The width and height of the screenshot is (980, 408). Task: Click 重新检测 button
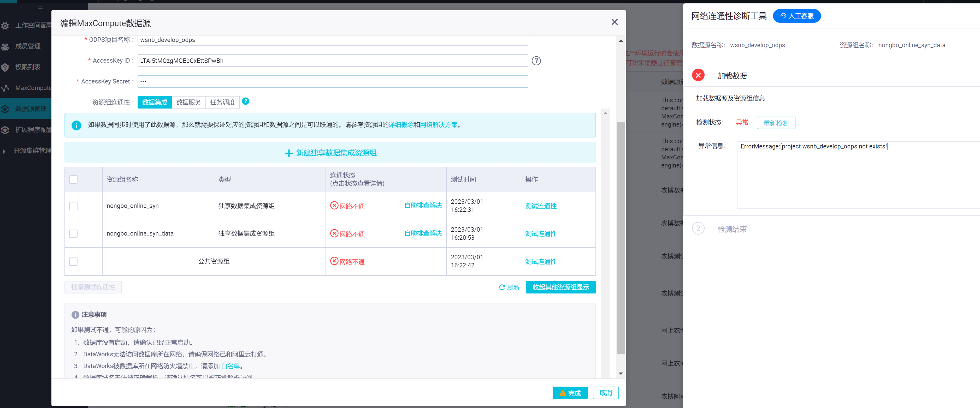(776, 123)
